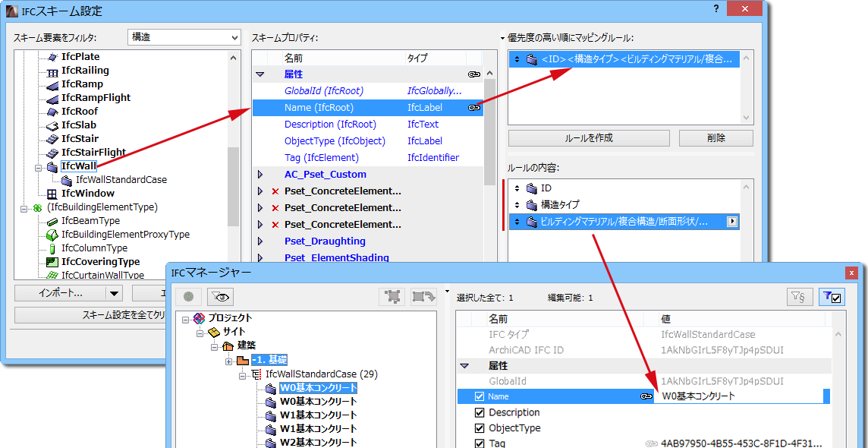The width and height of the screenshot is (868, 448).
Task: Click the 削除 button
Action: tap(715, 138)
